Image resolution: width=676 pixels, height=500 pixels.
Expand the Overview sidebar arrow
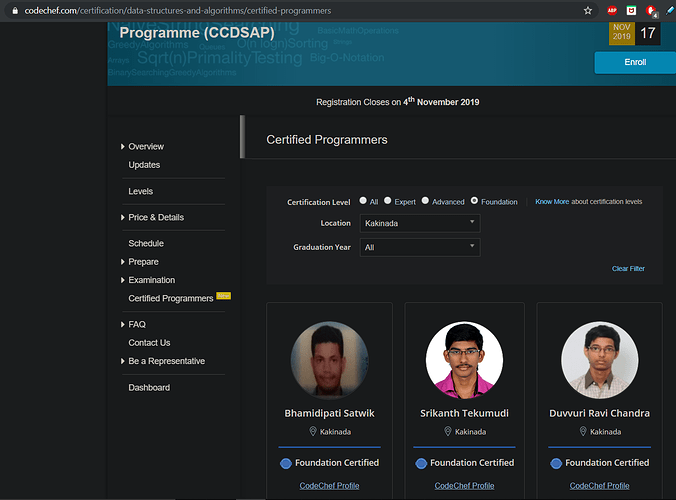[122, 147]
